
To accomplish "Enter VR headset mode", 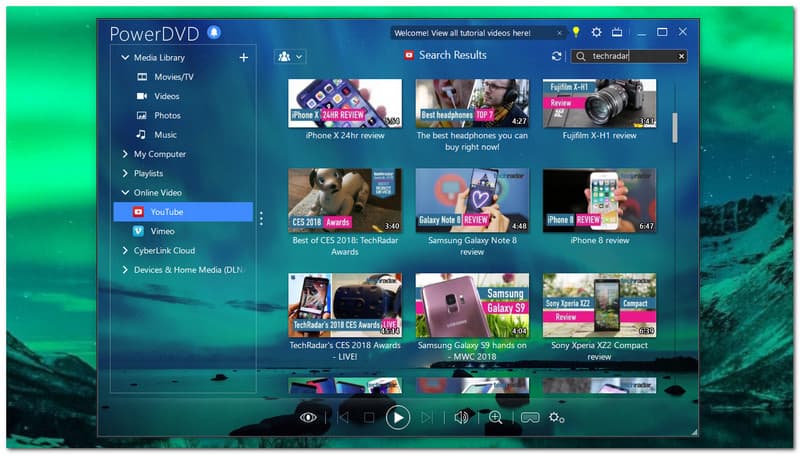I will 530,418.
